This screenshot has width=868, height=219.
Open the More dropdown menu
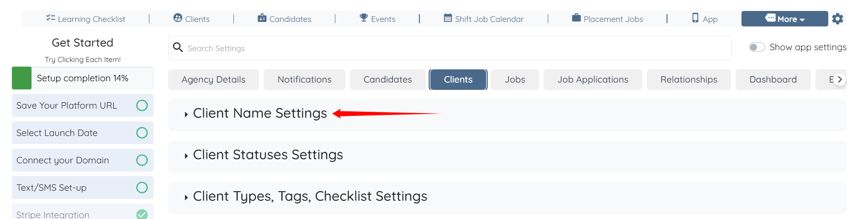coord(784,19)
